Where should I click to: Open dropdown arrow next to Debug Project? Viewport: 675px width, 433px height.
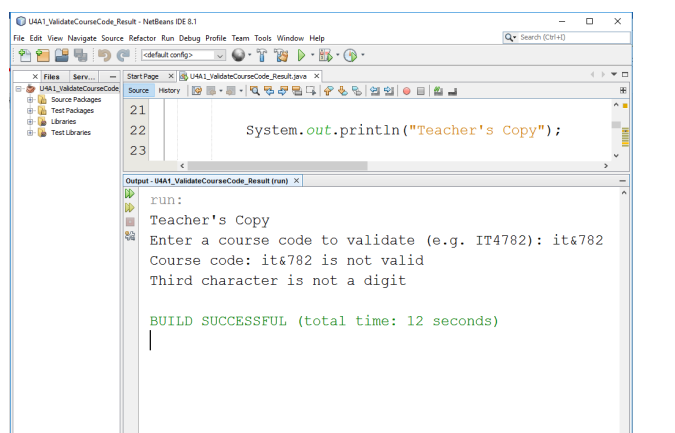tap(338, 55)
